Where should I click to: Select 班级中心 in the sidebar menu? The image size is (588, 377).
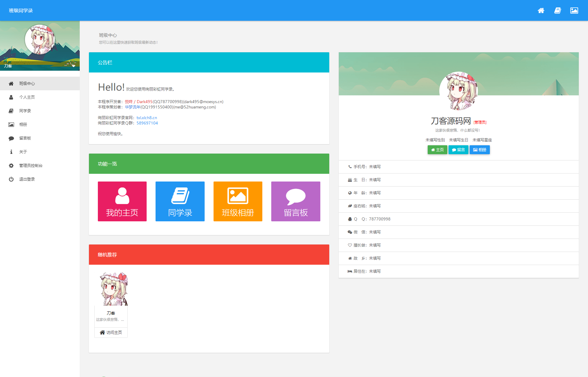[x=27, y=83]
